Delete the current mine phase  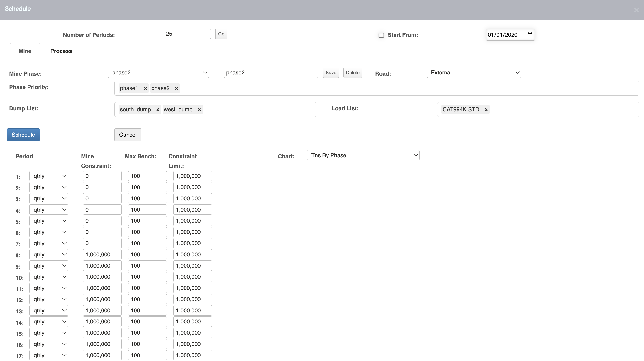(x=352, y=73)
